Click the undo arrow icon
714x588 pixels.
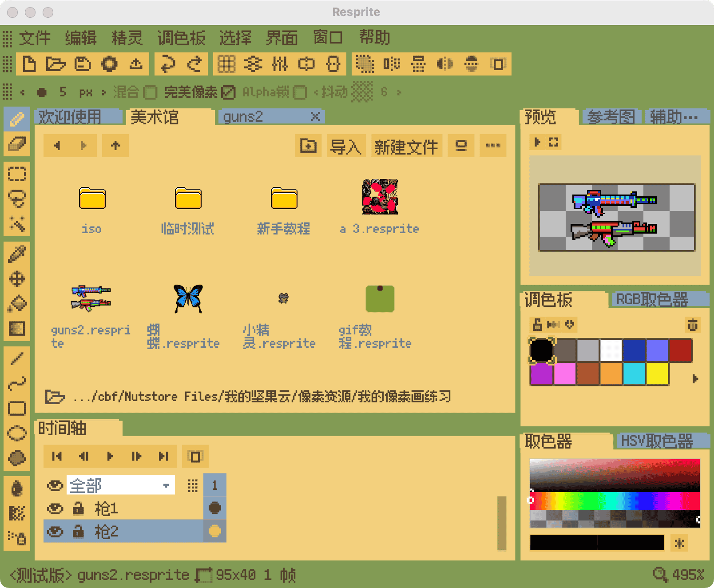click(x=167, y=64)
